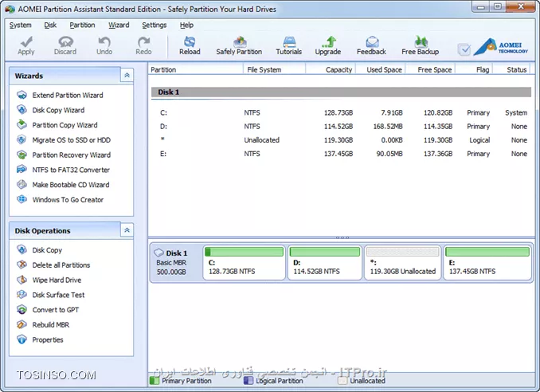Click the Delete all Partitions icon
Image resolution: width=540 pixels, height=392 pixels.
(x=22, y=265)
